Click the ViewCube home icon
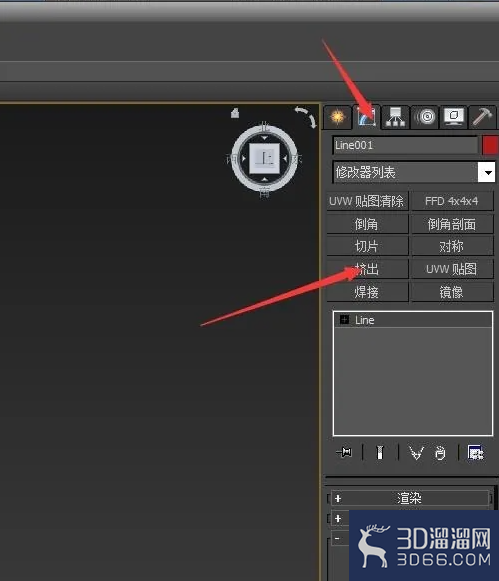 235,113
